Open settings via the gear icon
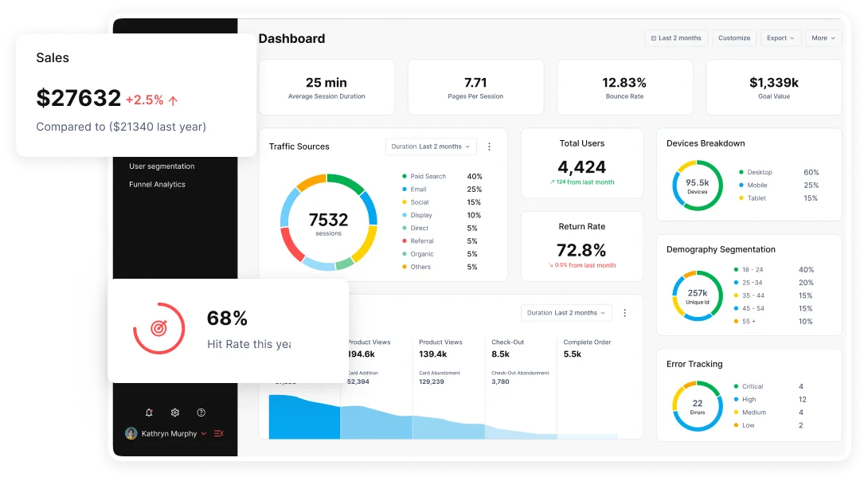Screen dimensions: 868x481 click(x=175, y=413)
